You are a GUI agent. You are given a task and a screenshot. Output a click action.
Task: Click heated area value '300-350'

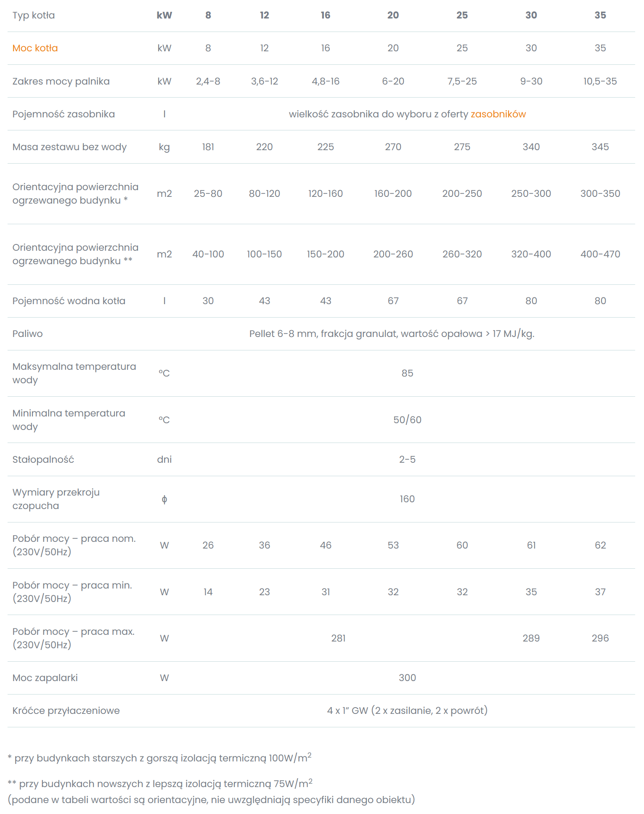600,194
